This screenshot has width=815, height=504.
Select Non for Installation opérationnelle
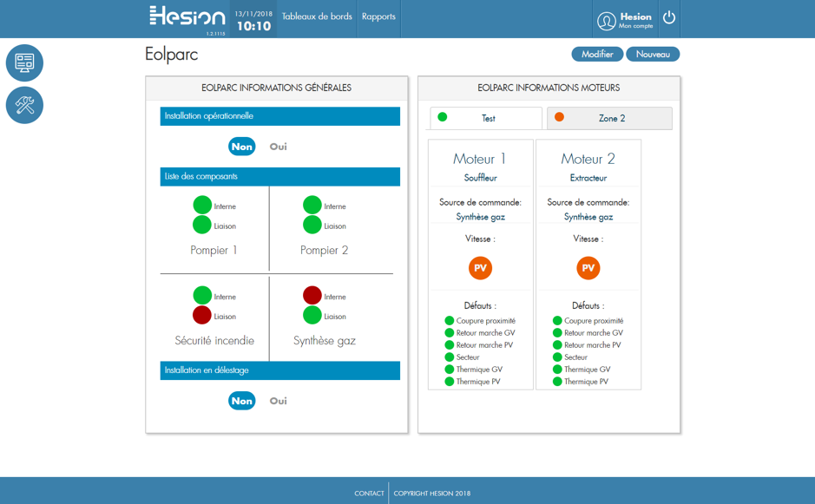click(x=241, y=147)
